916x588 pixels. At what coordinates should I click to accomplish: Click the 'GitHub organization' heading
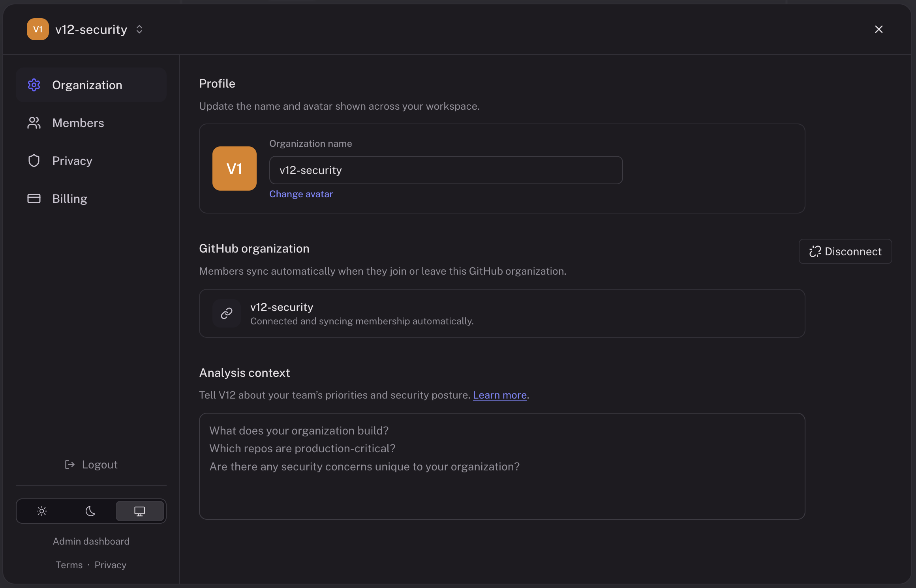(x=254, y=249)
